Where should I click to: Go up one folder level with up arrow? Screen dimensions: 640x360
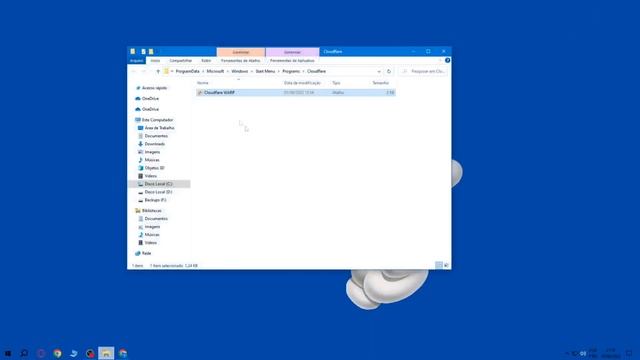(x=158, y=71)
